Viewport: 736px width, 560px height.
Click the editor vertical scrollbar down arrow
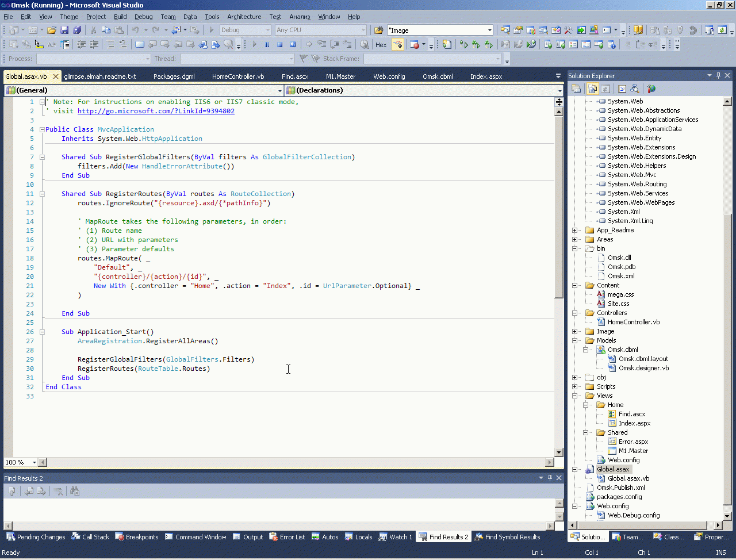(x=558, y=452)
